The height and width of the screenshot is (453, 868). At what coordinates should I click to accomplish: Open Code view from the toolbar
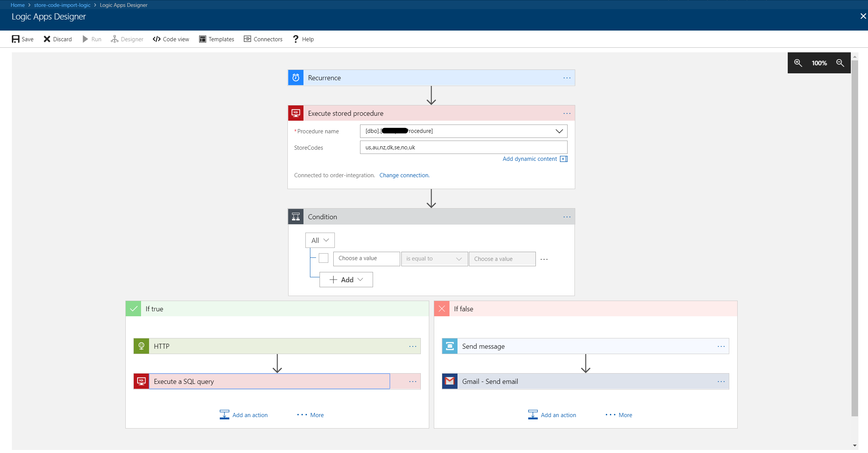click(171, 39)
